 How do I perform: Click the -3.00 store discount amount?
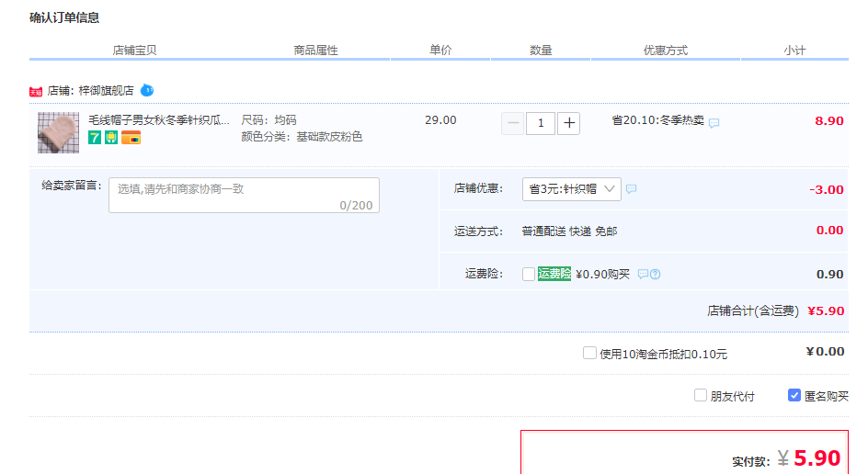pos(827,190)
